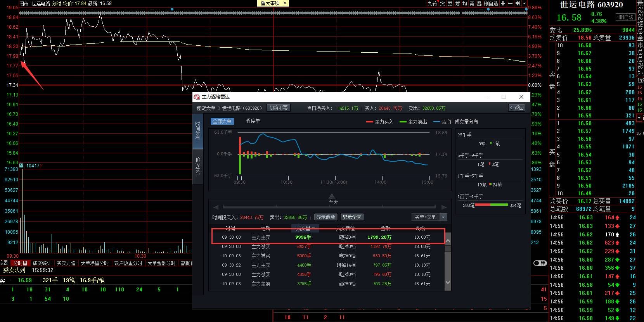Toggle the 均 average-line toolbar button
The image size is (644, 322).
pyautogui.click(x=465, y=3)
